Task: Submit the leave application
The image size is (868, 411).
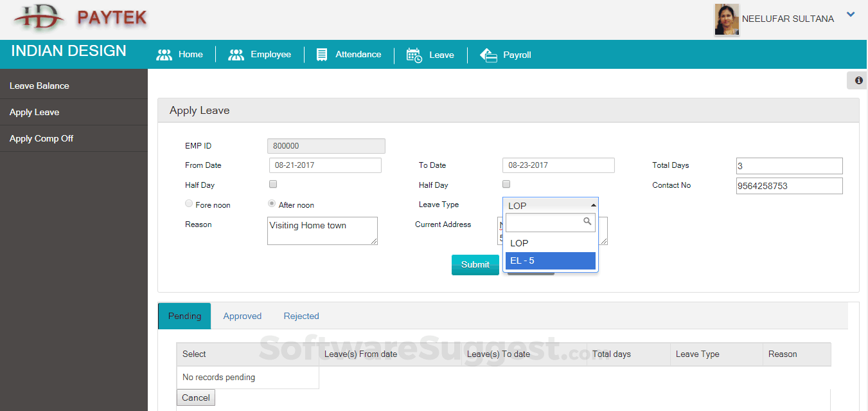Action: tap(475, 264)
